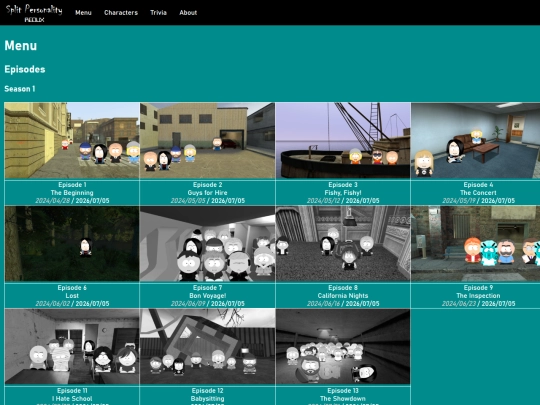Open the Characters navigation item

coord(121,13)
